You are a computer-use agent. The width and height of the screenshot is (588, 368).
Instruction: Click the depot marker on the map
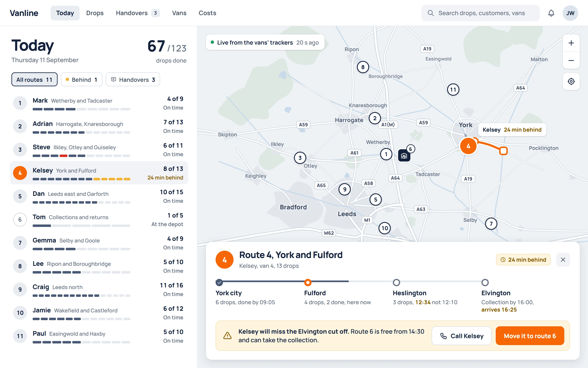(x=404, y=156)
